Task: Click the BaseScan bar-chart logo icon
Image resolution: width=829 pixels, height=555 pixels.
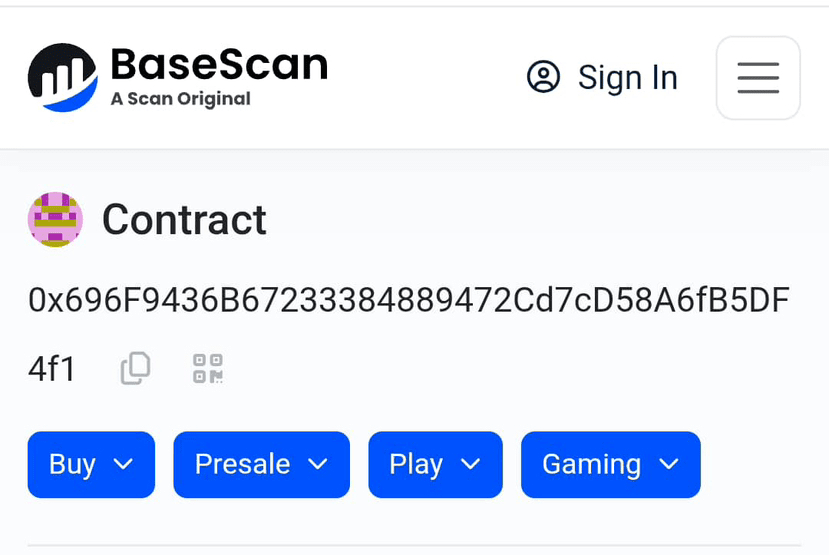Action: [62, 78]
